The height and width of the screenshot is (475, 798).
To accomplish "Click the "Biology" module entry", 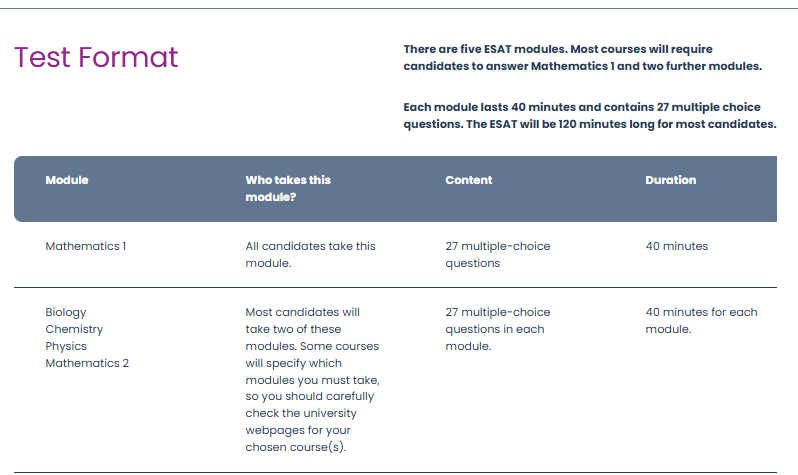I will click(x=66, y=312).
